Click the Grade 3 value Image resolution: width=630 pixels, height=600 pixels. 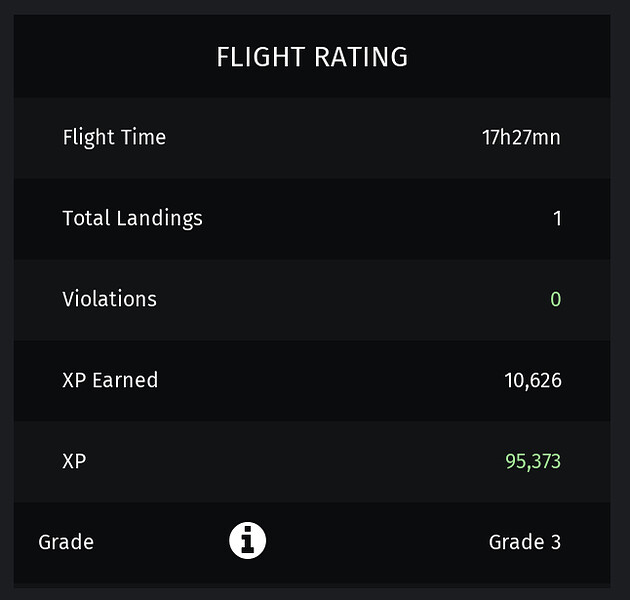[x=525, y=542]
